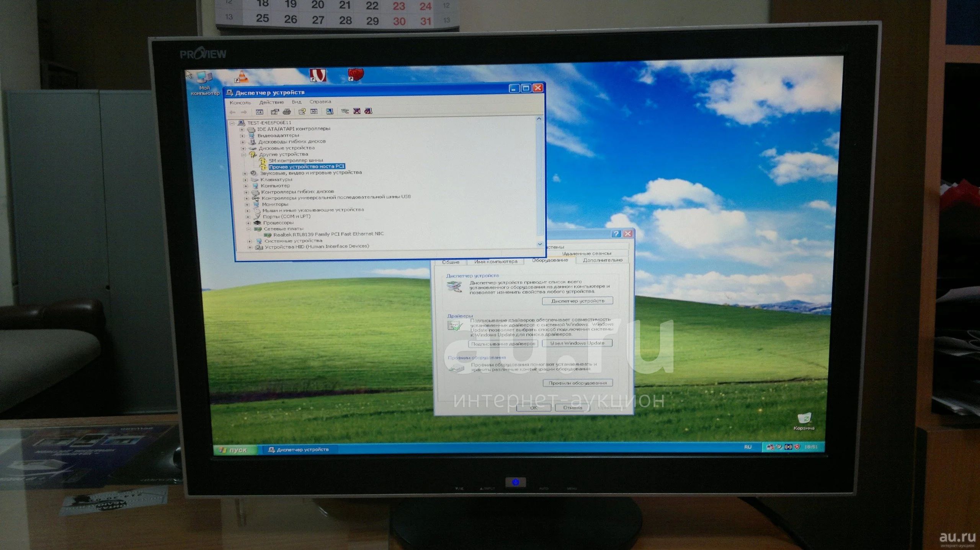The image size is (980, 550).
Task: Click the Scan for hardware changes toolbar icon
Action: (329, 111)
